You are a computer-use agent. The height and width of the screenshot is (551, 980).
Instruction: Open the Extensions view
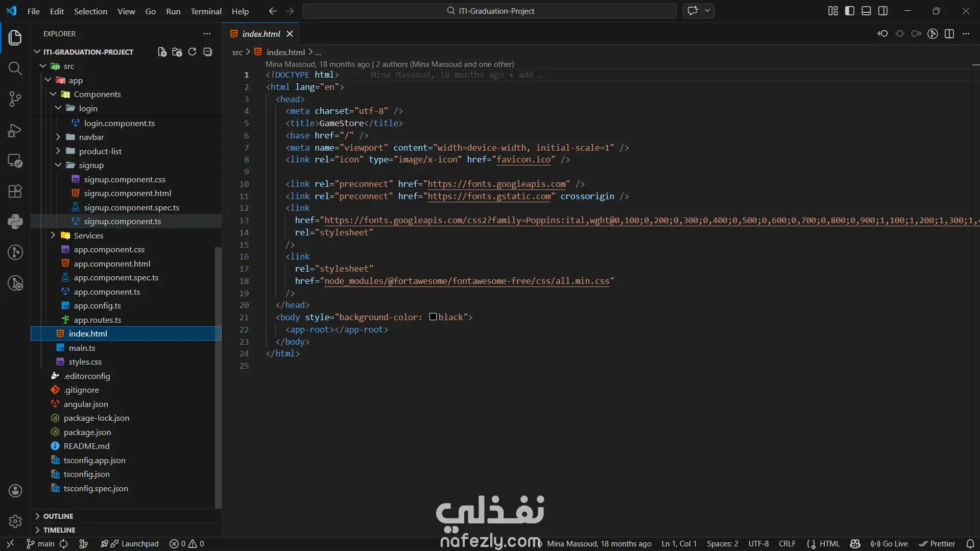[x=15, y=191]
